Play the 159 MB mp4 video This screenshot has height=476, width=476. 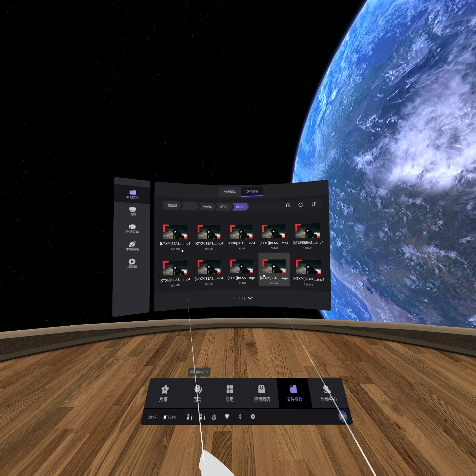tap(274, 236)
